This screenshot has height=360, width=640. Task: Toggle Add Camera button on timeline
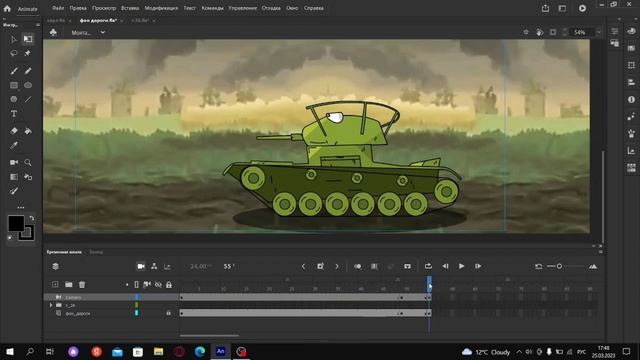coord(141,266)
